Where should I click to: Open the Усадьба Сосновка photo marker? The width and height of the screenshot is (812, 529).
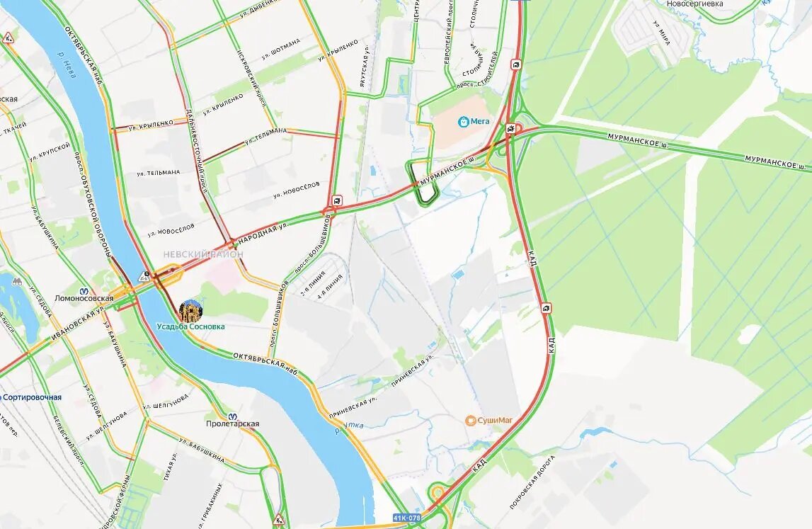(190, 310)
